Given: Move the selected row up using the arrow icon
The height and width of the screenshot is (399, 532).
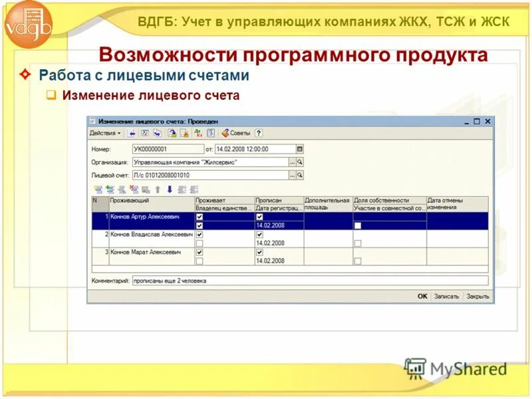Looking at the screenshot, I should click(156, 190).
